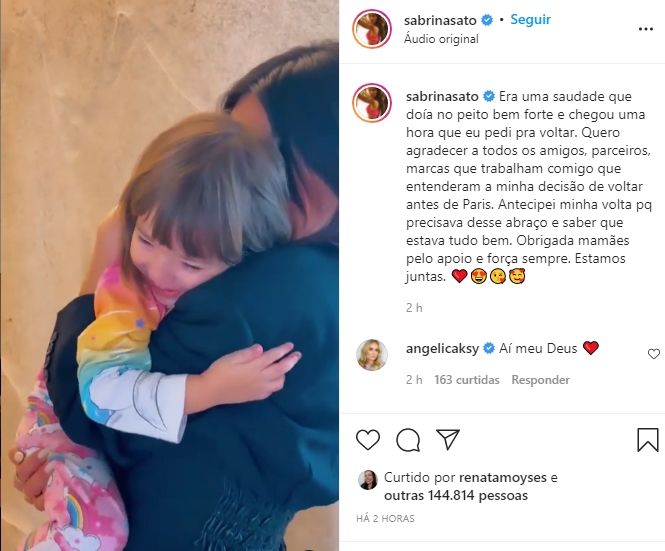Open angelicaksy's profile avatar

[x=372, y=355]
